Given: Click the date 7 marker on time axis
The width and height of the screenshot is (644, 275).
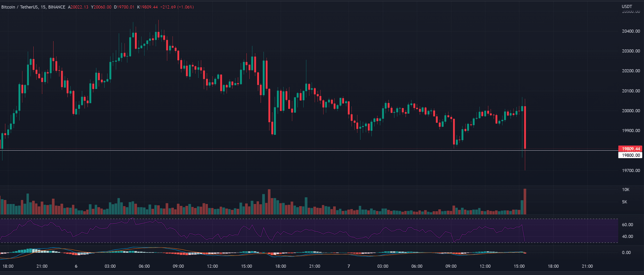Looking at the screenshot, I should [x=349, y=266].
